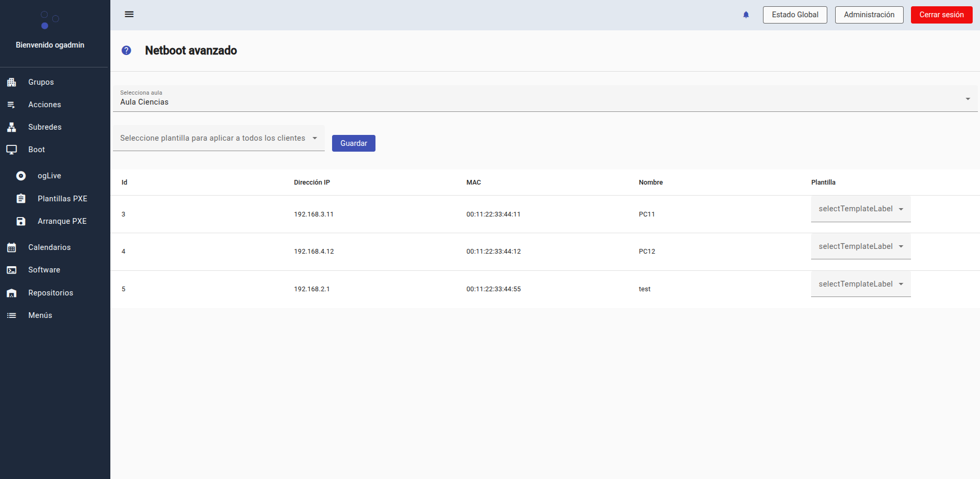Screen dimensions: 980x479
Task: Open the template dropdown for all clients
Action: coord(219,138)
